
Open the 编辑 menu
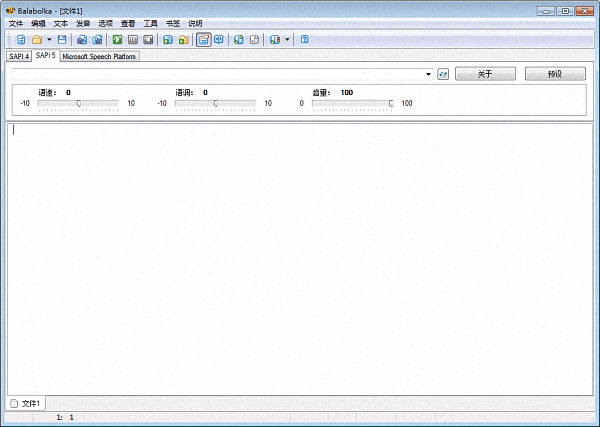click(x=38, y=24)
